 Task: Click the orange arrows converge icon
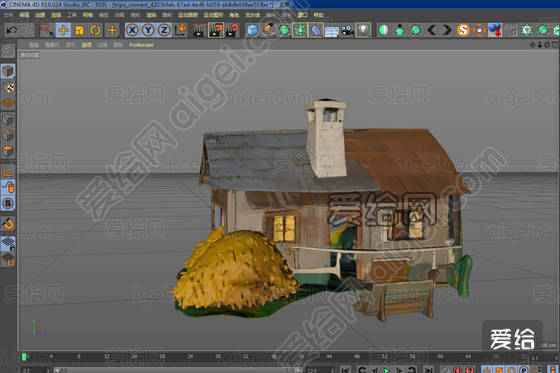click(x=479, y=30)
